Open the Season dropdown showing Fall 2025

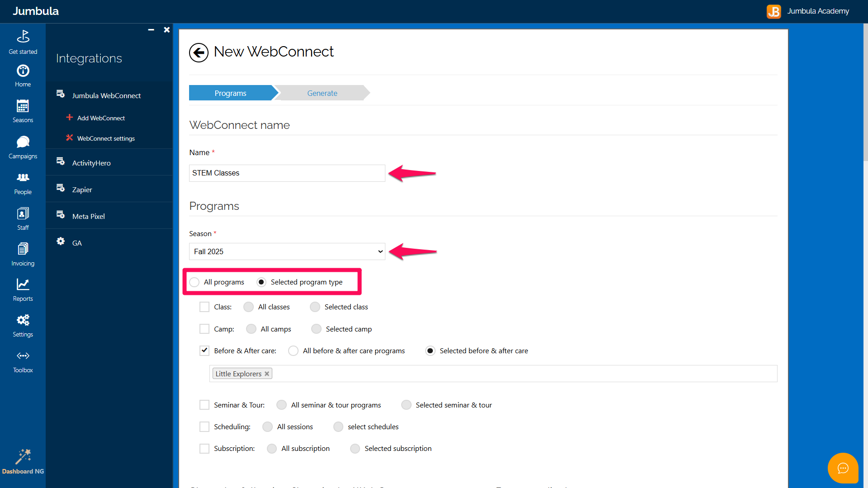287,251
